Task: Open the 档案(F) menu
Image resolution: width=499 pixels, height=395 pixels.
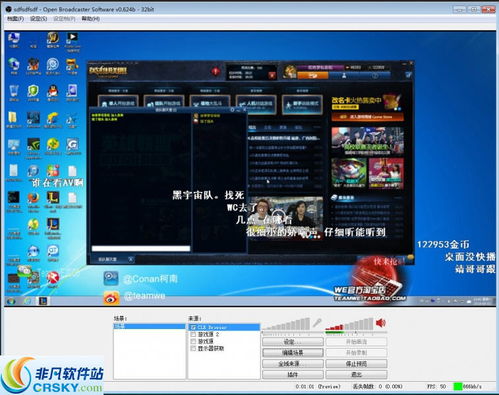Action: tap(15, 19)
